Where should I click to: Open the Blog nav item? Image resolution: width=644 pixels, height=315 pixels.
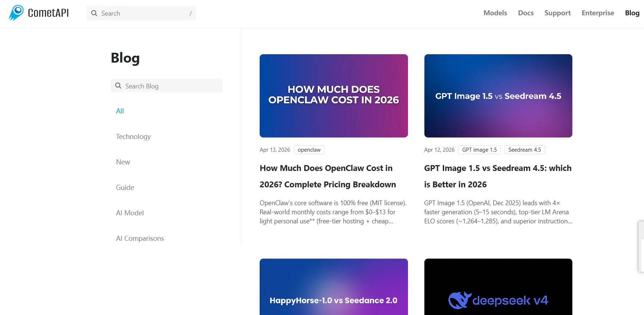point(632,13)
